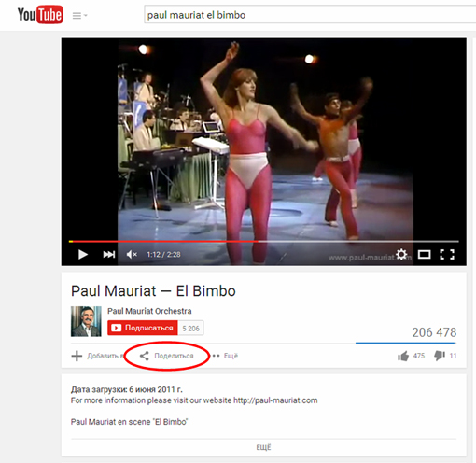The width and height of the screenshot is (476, 463).
Task: Dislike the video with thumbs down
Action: [x=440, y=356]
